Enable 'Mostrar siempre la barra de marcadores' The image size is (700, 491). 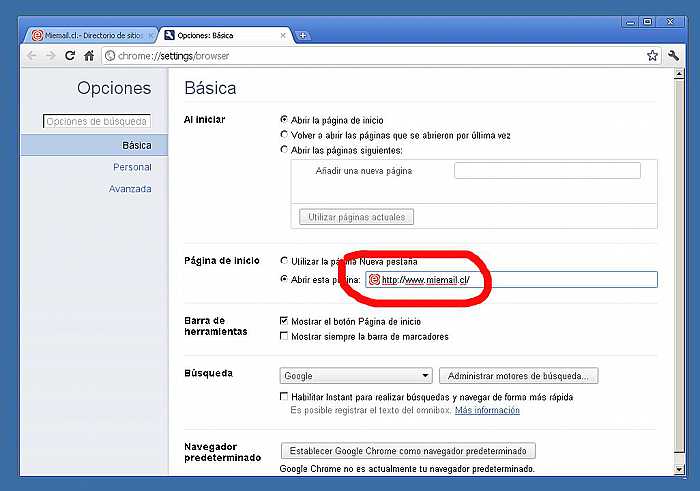[x=283, y=336]
